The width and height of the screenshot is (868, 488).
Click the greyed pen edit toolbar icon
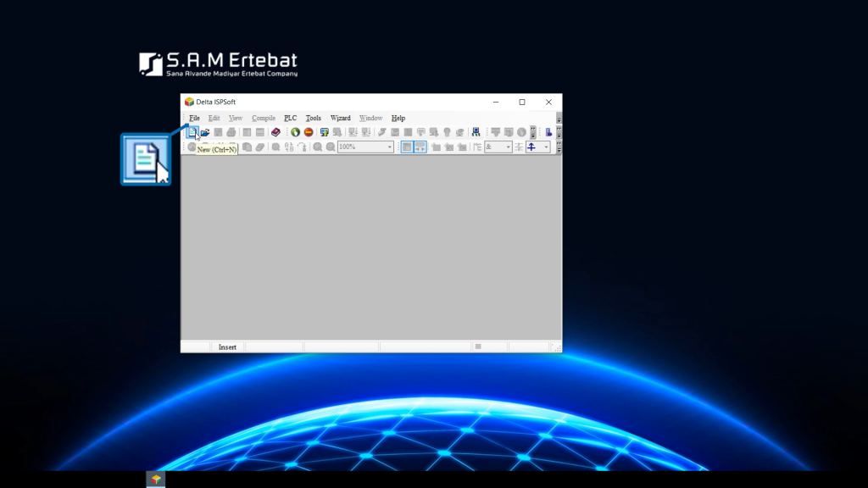coord(382,132)
